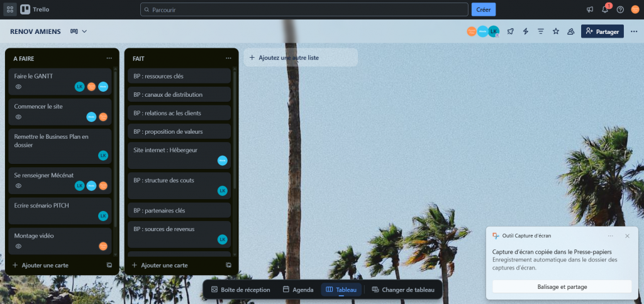This screenshot has height=304, width=644.
Task: Toggle the watch eye on Montage vidéo
Action: tap(19, 246)
